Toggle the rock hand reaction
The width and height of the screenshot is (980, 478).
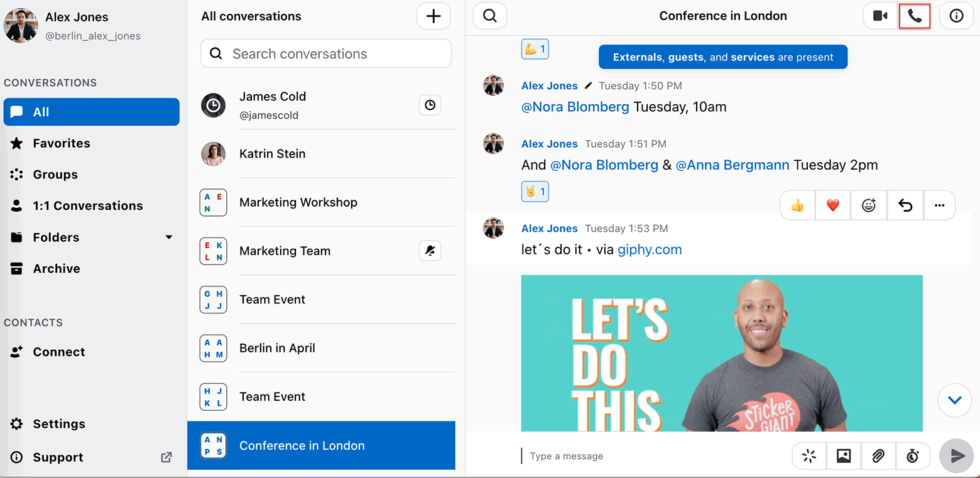(535, 191)
